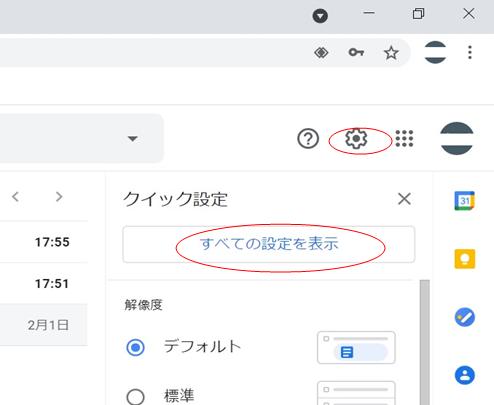Bookmark this page with the star icon
The height and width of the screenshot is (405, 494).
(x=391, y=53)
